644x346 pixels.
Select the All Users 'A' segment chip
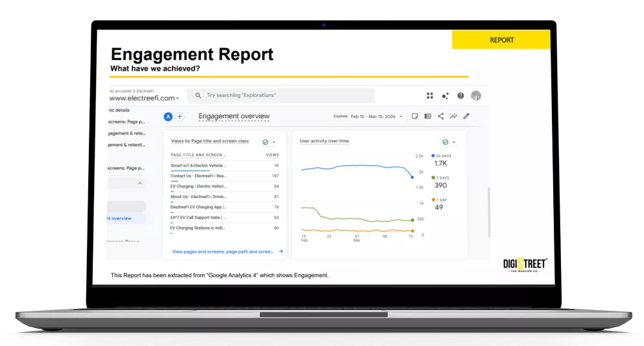point(168,116)
